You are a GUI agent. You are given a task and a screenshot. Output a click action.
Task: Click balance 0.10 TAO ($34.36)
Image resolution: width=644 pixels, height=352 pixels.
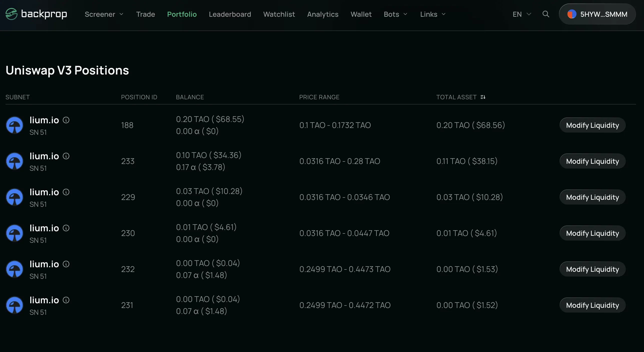209,155
